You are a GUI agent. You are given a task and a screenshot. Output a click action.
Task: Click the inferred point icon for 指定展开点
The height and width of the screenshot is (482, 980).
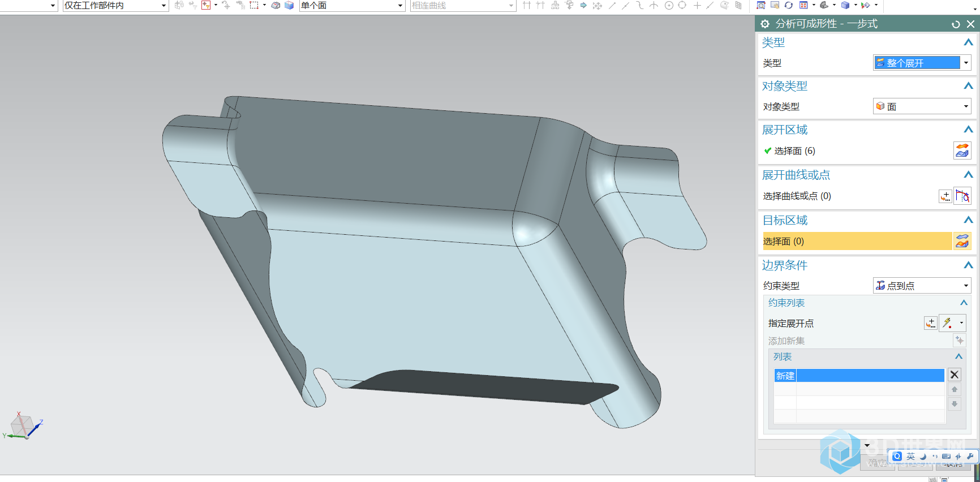948,323
